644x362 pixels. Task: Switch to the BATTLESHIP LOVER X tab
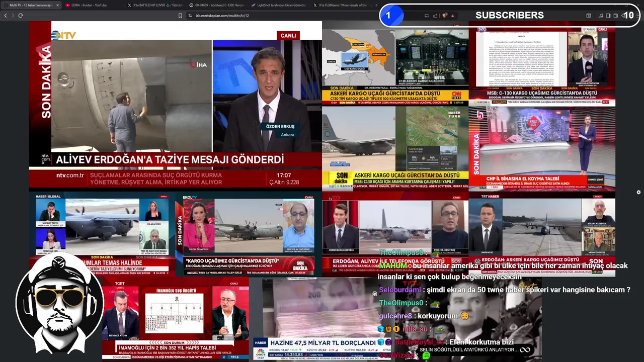click(x=155, y=5)
